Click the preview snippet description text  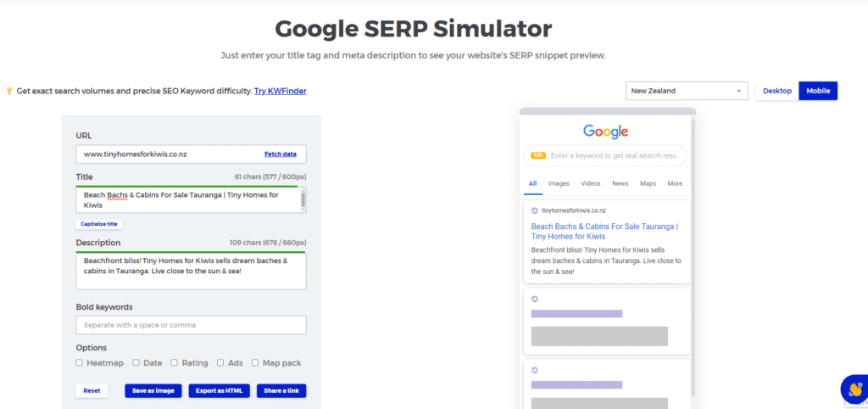tap(606, 261)
